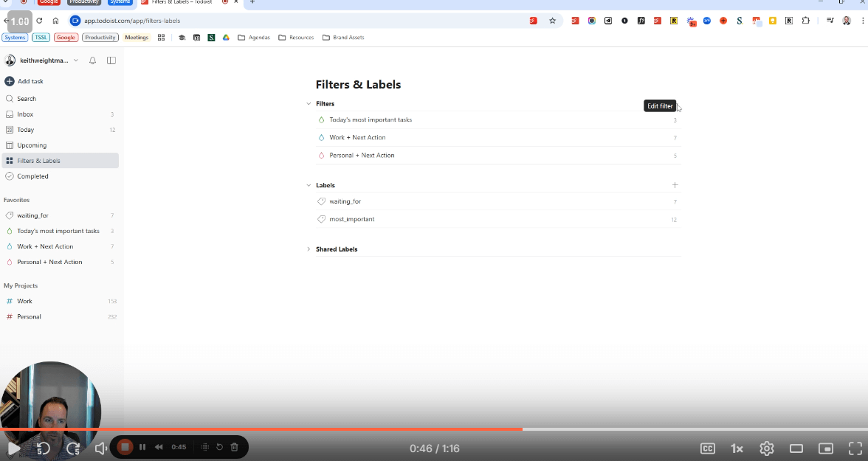Viewport: 868px width, 461px height.
Task: Pause the recording
Action: 142,447
